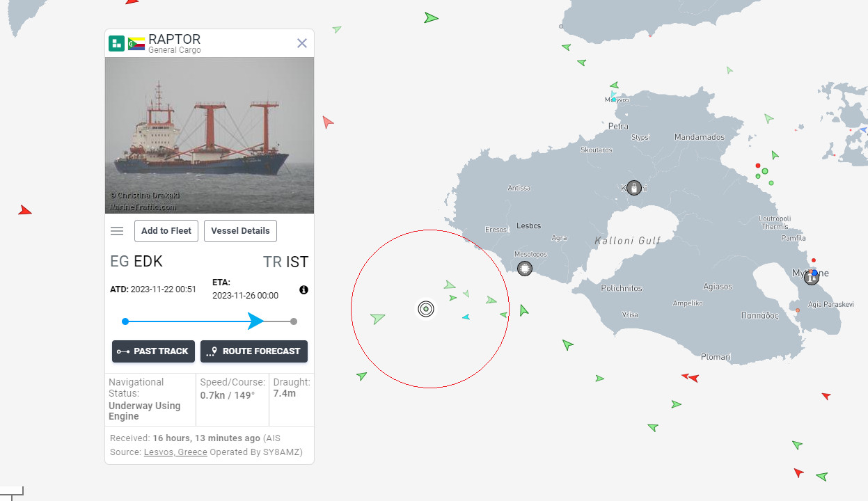Click the green vessel type icon beside RAPTOR
The image size is (868, 501).
click(116, 44)
